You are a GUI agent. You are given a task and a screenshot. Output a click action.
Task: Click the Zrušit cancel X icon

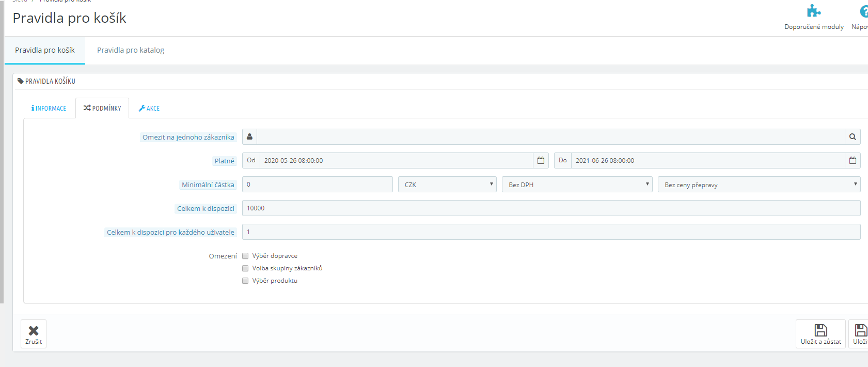tap(34, 330)
